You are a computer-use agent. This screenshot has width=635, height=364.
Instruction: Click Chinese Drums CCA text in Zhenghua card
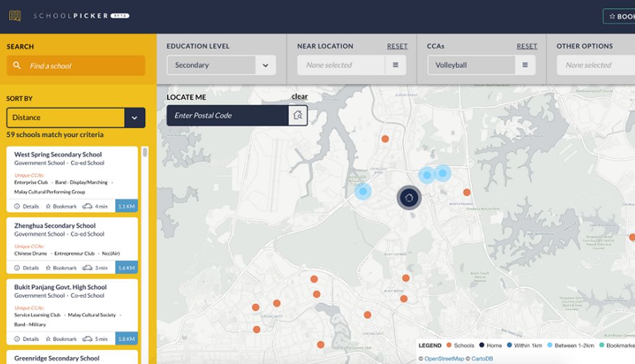[x=30, y=254]
